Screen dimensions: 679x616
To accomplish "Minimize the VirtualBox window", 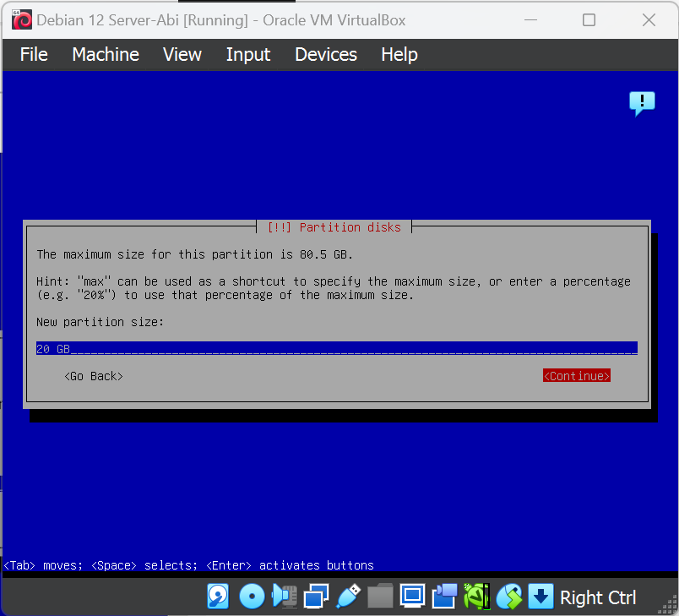I will coord(530,20).
